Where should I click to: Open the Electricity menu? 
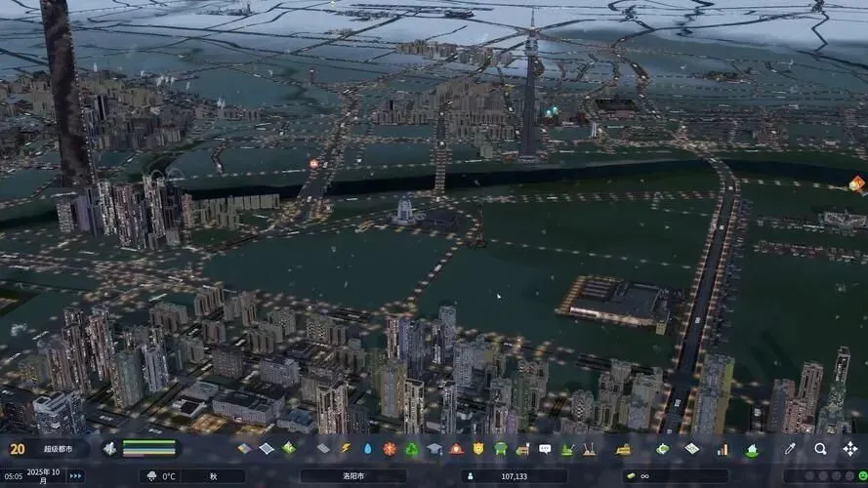[x=346, y=449]
